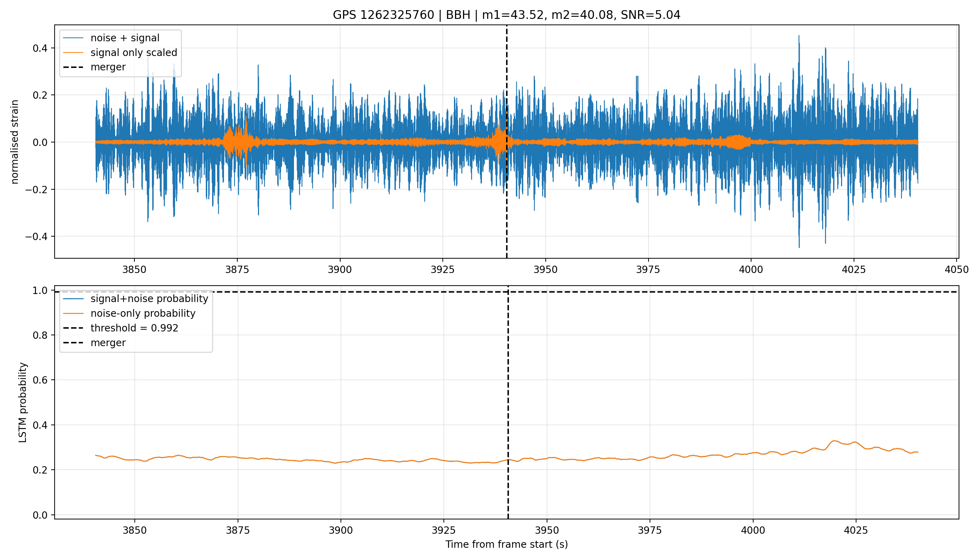Click orange line swatch for signal only scaled

pos(73,52)
